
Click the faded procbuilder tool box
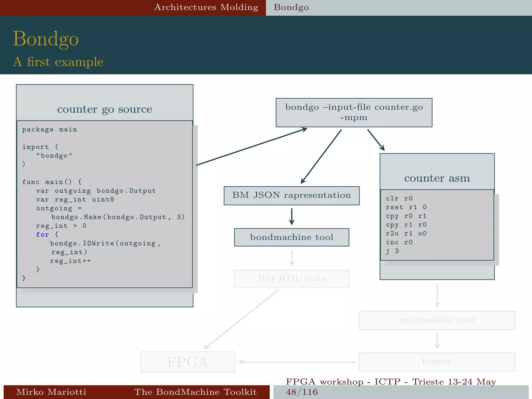437,320
